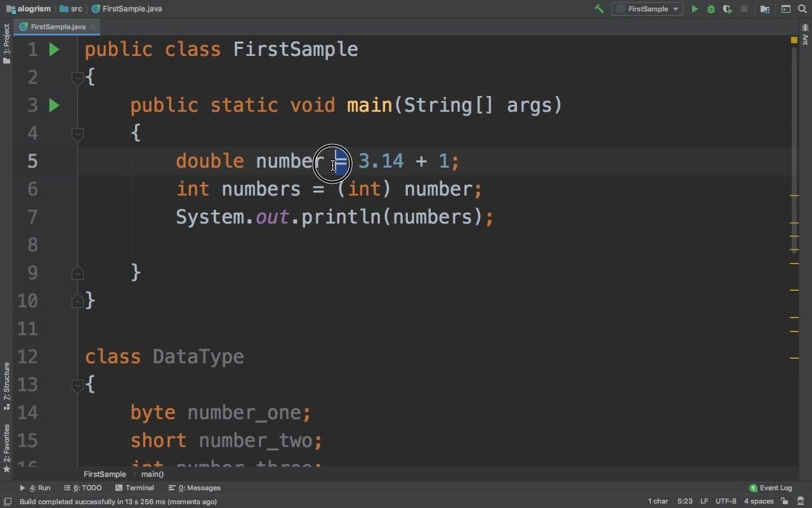Click the run gutter arrow on line 3
This screenshot has height=508, width=812.
[54, 105]
